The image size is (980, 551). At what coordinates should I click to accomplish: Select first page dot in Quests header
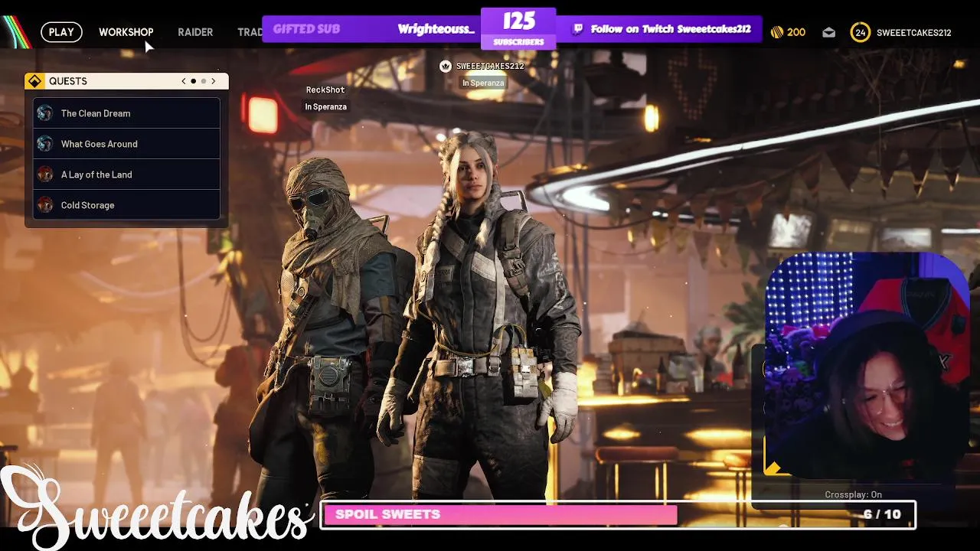[x=194, y=81]
